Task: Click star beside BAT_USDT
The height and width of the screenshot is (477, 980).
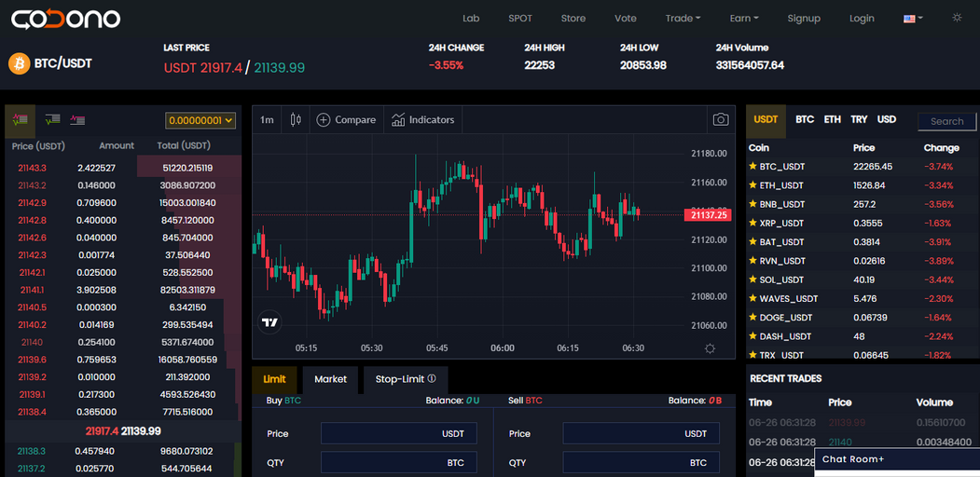Action: [x=753, y=241]
